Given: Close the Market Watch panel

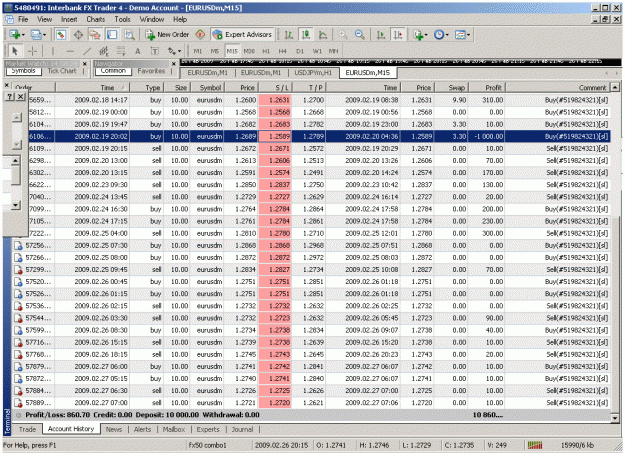Looking at the screenshot, I should pos(85,64).
